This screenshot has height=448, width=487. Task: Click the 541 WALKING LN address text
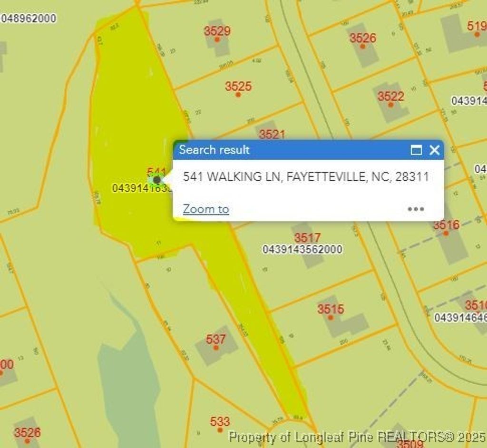[306, 177]
